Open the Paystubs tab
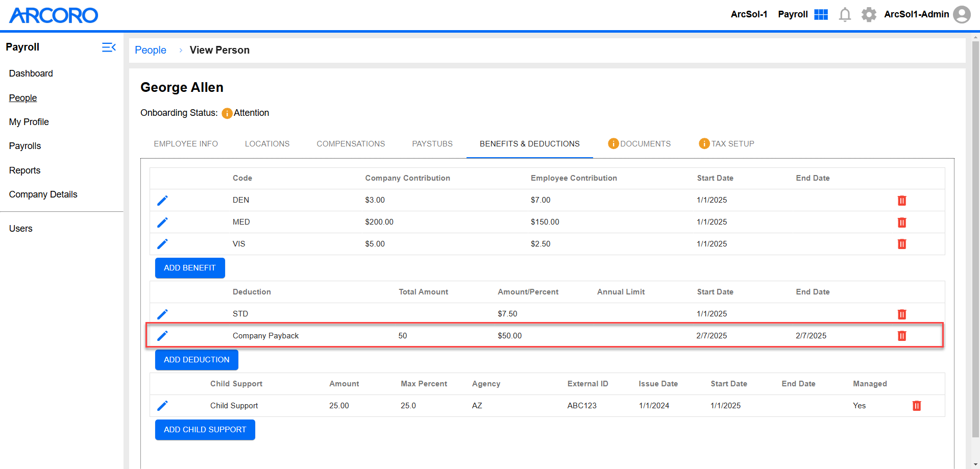 [432, 144]
